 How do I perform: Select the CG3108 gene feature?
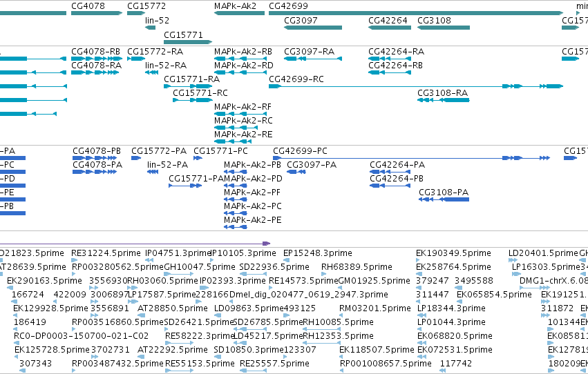click(444, 28)
